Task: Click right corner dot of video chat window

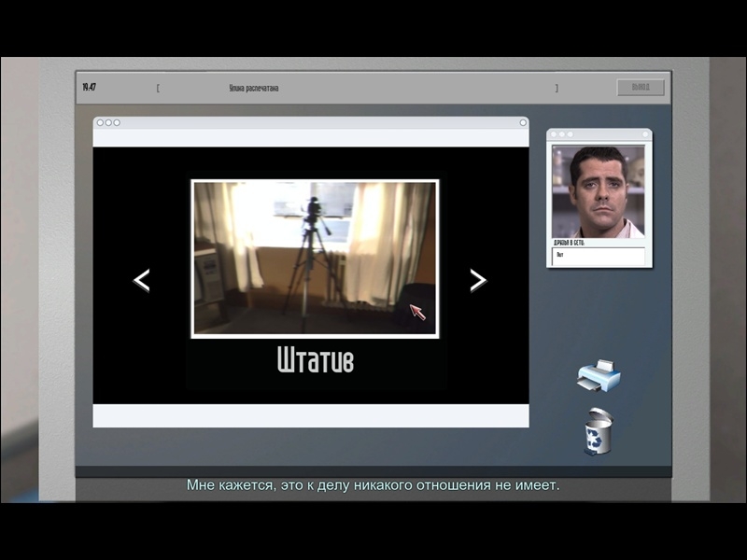Action: pos(646,134)
